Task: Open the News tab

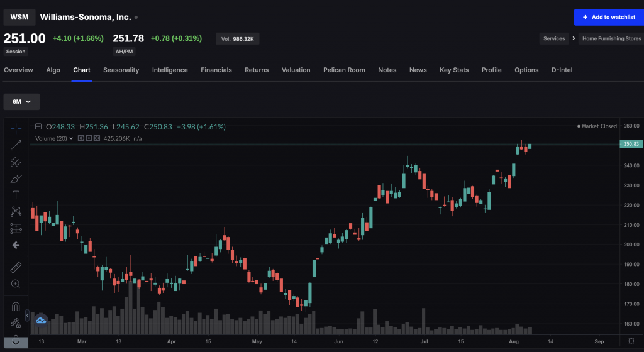Action: [418, 70]
